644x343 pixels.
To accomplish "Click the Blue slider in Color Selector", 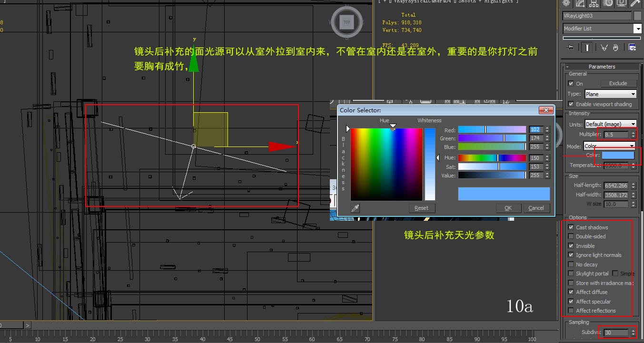I will [x=492, y=147].
